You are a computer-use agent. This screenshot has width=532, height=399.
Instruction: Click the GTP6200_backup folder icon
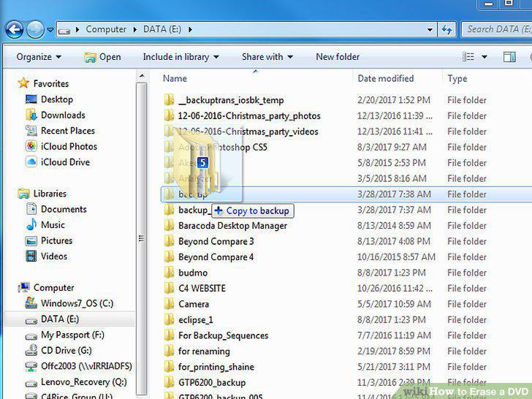(169, 382)
